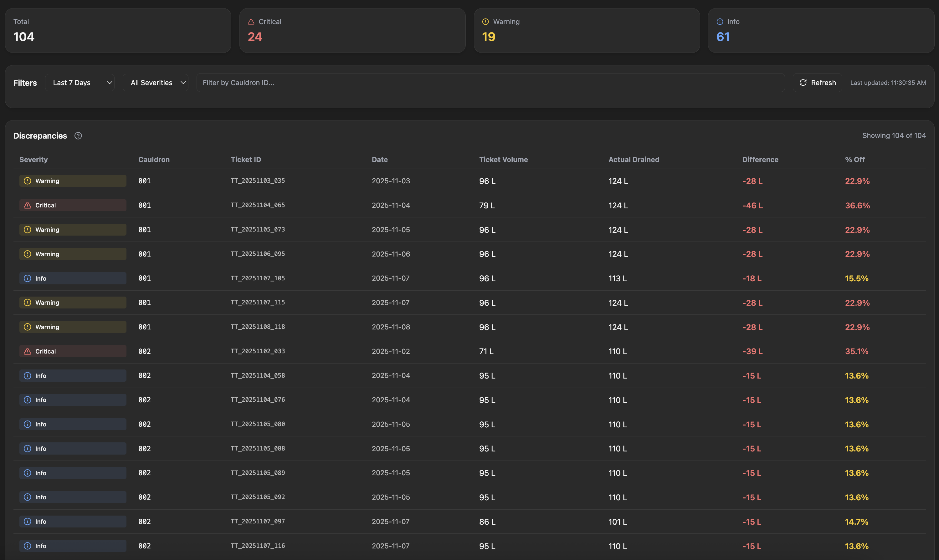Viewport: 939px width, 560px height.
Task: Click the help icon beside Discrepancies
Action: [x=78, y=136]
